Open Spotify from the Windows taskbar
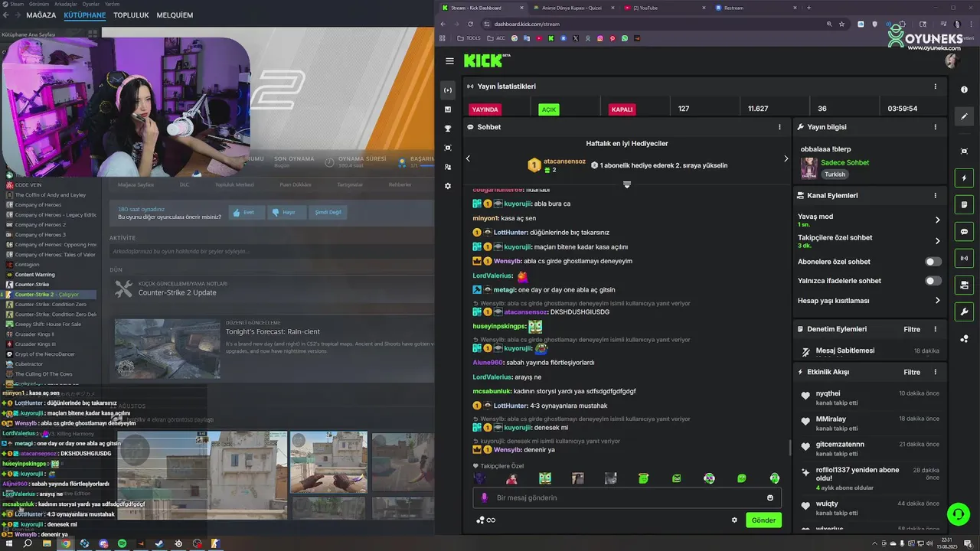Image resolution: width=980 pixels, height=551 pixels. [x=122, y=543]
